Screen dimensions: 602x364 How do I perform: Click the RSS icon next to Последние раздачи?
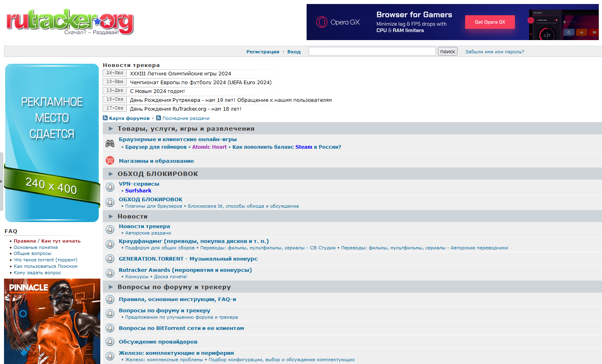159,118
